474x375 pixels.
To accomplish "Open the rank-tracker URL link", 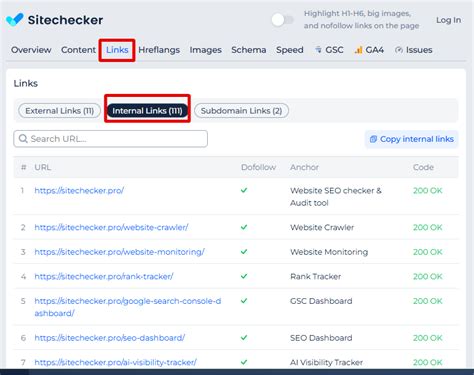I will click(104, 277).
